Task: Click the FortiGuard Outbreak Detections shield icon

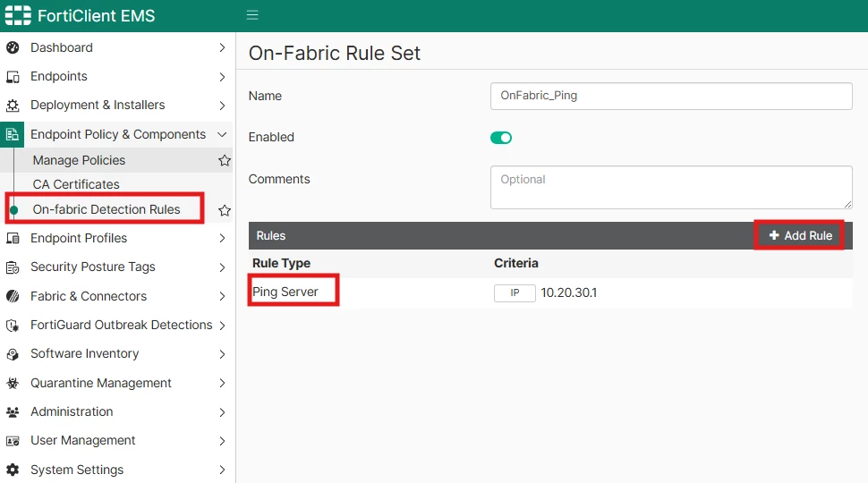Action: pos(13,326)
